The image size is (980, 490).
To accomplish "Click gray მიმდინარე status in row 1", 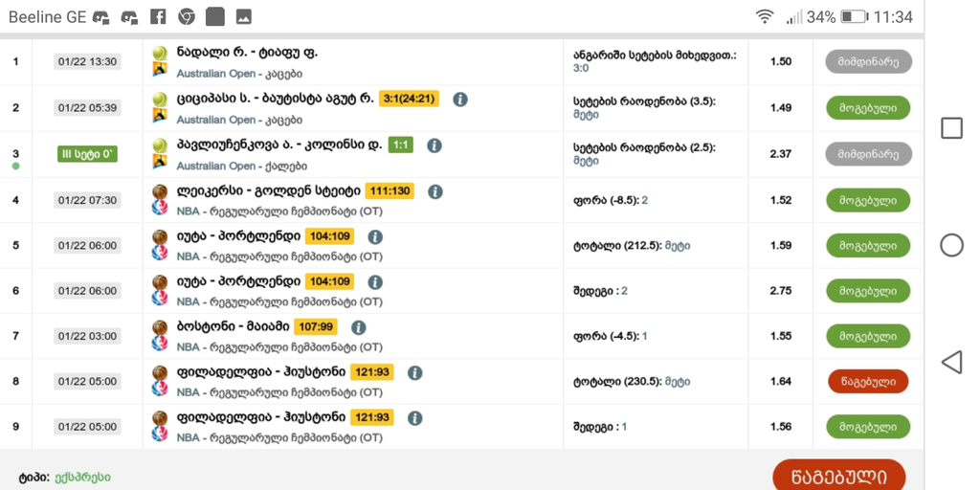I will point(867,62).
